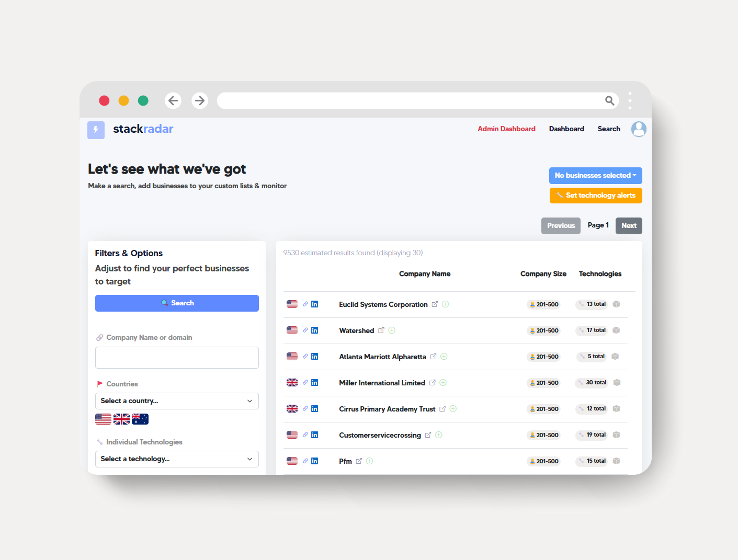Click website link icon for Cirrus Primary Academy
Screen dimensions: 738x560
tap(305, 409)
